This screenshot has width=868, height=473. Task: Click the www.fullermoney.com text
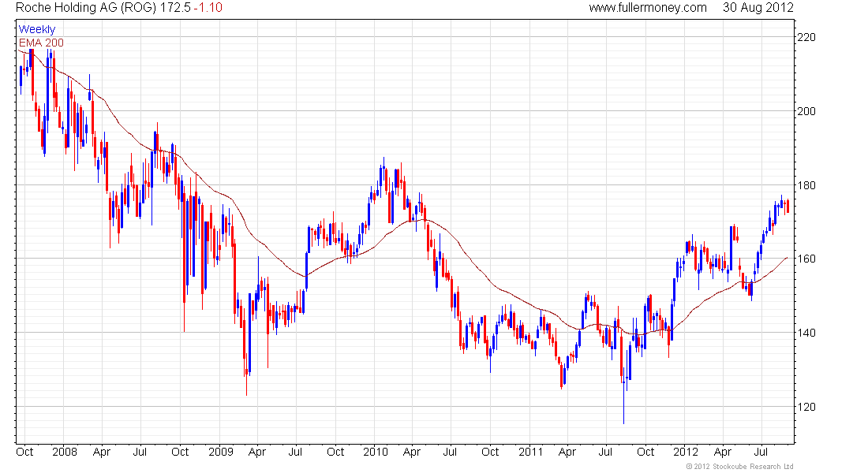click(647, 8)
